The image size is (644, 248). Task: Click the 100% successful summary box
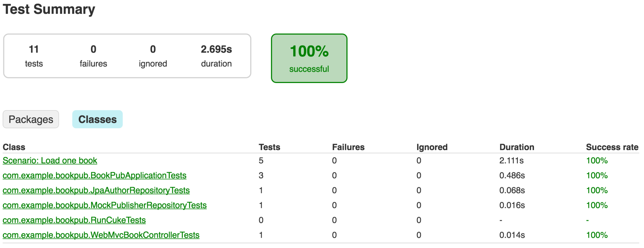[x=309, y=58]
